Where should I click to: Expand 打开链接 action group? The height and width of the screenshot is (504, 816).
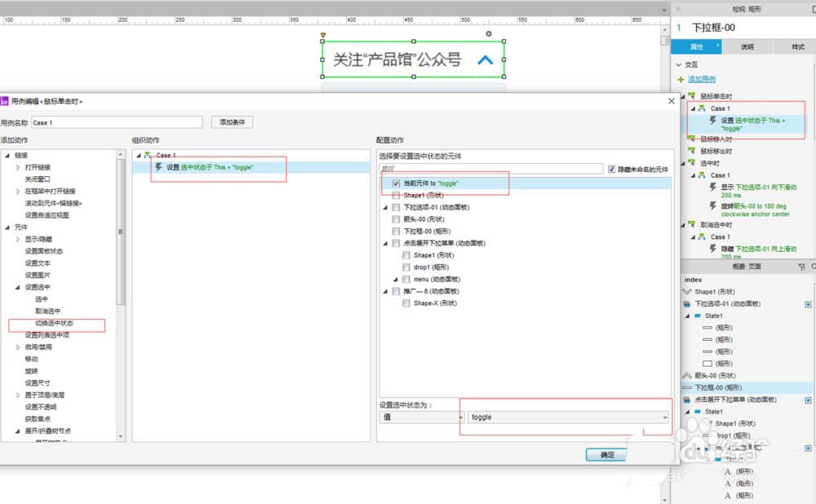pyautogui.click(x=18, y=167)
